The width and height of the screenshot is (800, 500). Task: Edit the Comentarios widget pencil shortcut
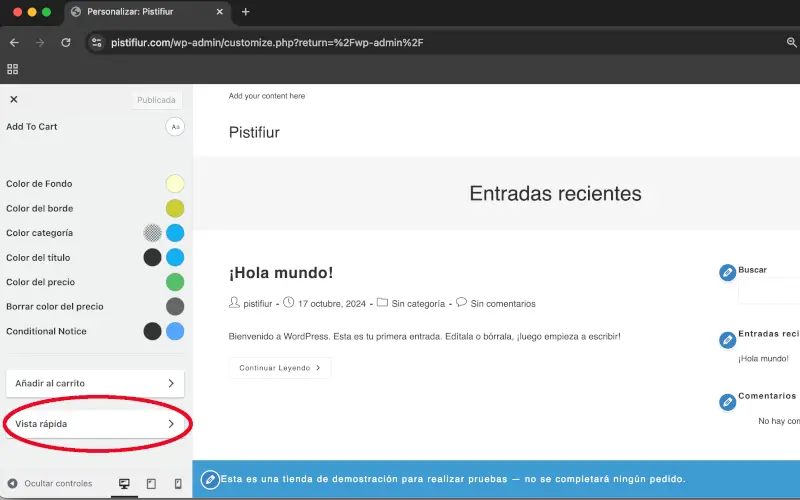(728, 402)
